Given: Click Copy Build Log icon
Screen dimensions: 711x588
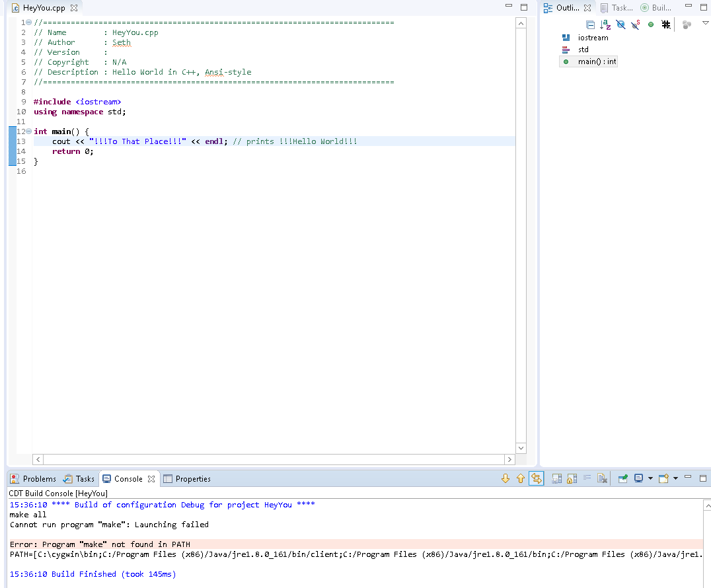Looking at the screenshot, I should click(x=557, y=478).
